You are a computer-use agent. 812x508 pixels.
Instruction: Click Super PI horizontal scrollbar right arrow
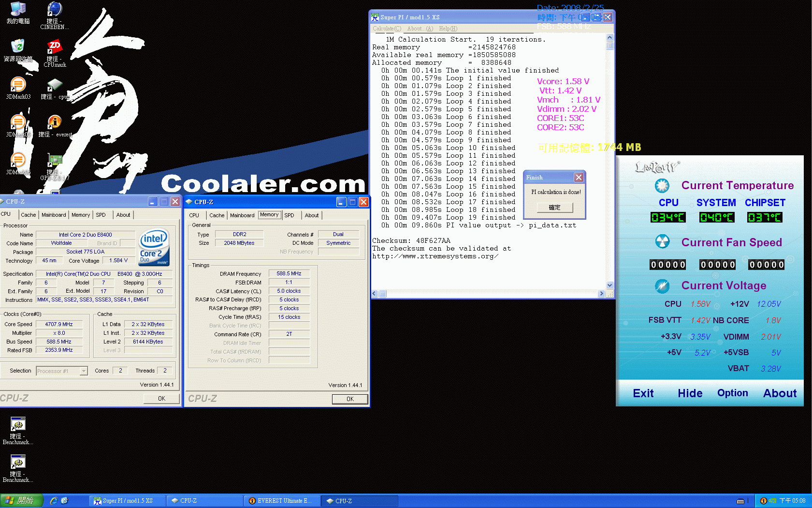coord(601,294)
